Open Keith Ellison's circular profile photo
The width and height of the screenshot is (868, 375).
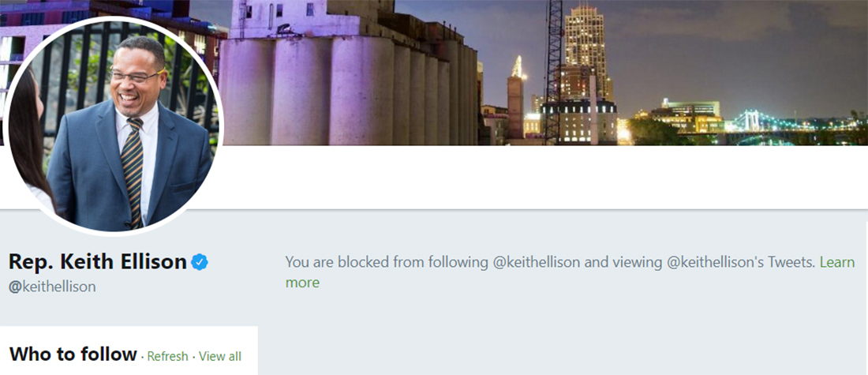pos(114,126)
